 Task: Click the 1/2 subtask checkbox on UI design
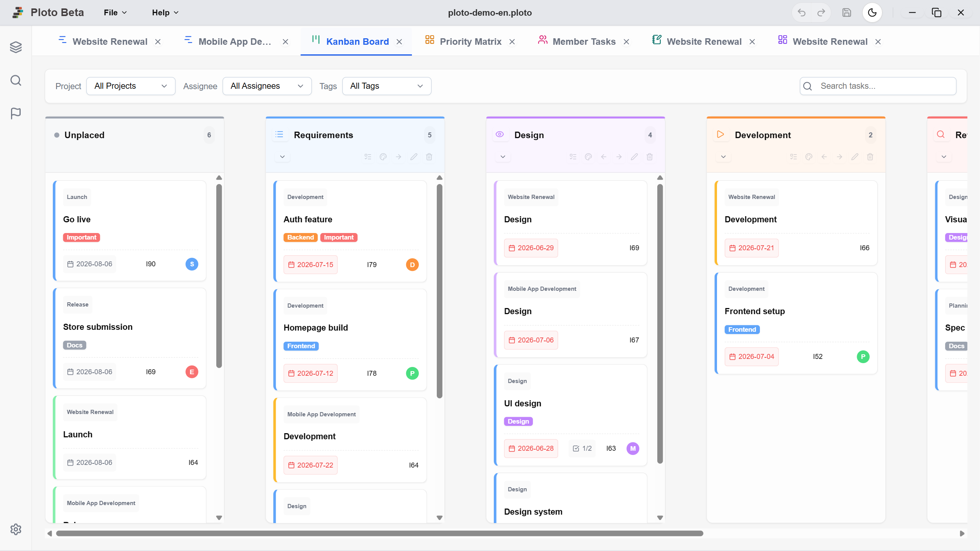coord(582,448)
